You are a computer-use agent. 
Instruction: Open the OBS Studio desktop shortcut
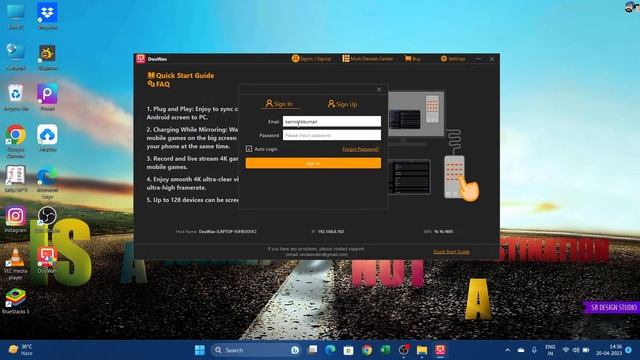pyautogui.click(x=47, y=220)
